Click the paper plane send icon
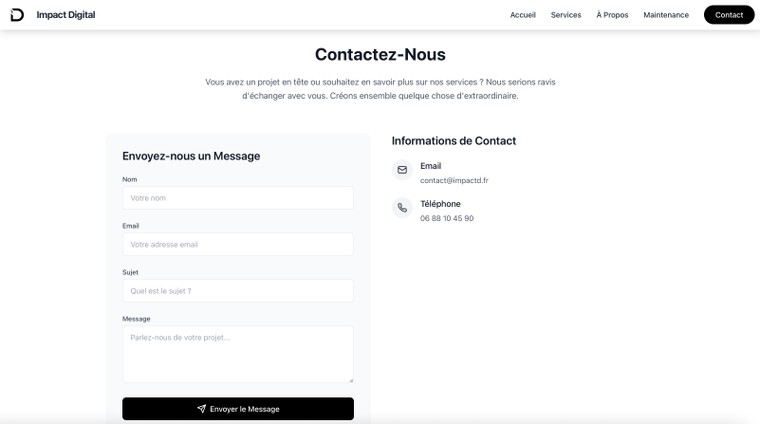 (202, 408)
